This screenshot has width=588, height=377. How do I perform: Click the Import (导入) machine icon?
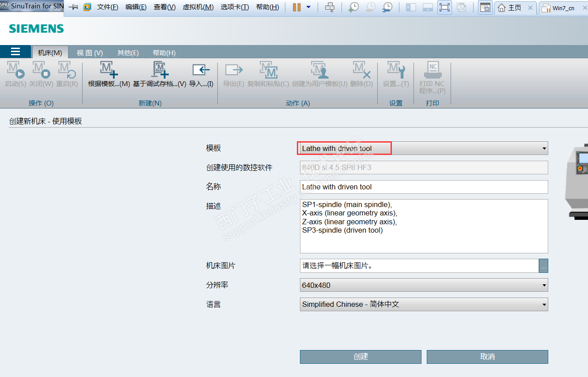coord(201,70)
